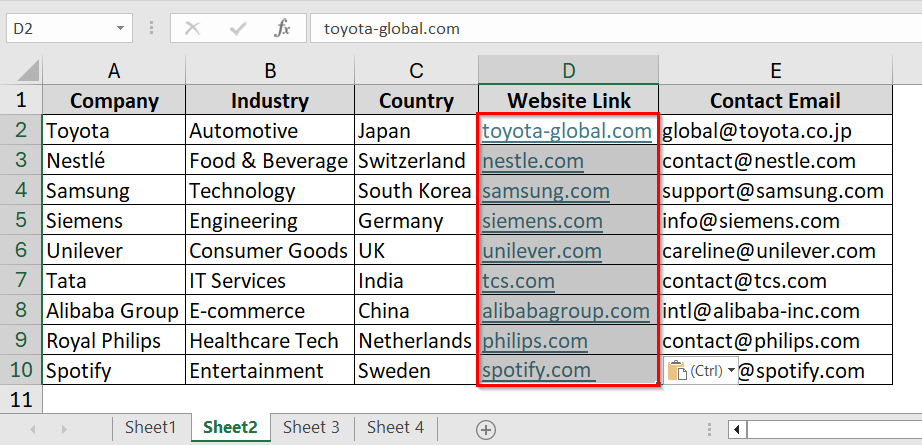Select the Food & Beverage cell
The image size is (922, 445).
click(x=270, y=160)
